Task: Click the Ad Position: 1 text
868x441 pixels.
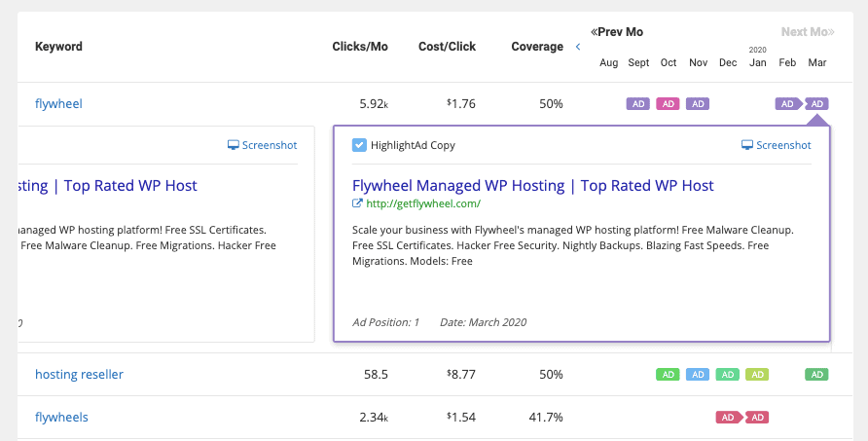Action: tap(386, 322)
